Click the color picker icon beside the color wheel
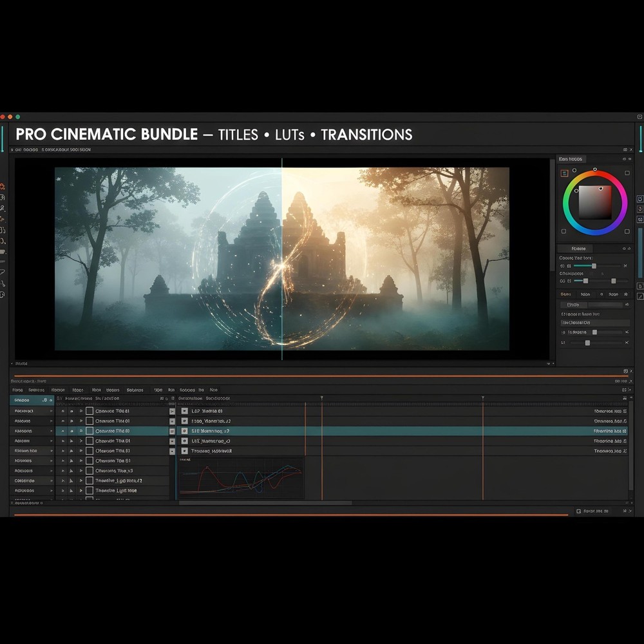The height and width of the screenshot is (644, 644). pos(565,173)
